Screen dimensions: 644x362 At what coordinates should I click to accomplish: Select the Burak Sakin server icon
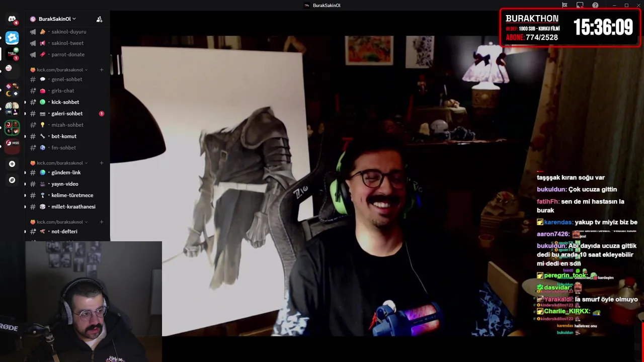(x=12, y=53)
